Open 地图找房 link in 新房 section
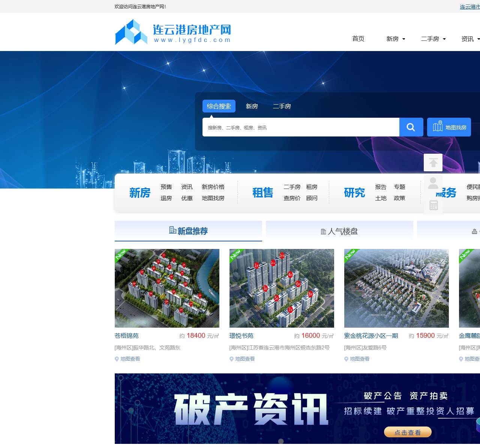 coord(213,198)
